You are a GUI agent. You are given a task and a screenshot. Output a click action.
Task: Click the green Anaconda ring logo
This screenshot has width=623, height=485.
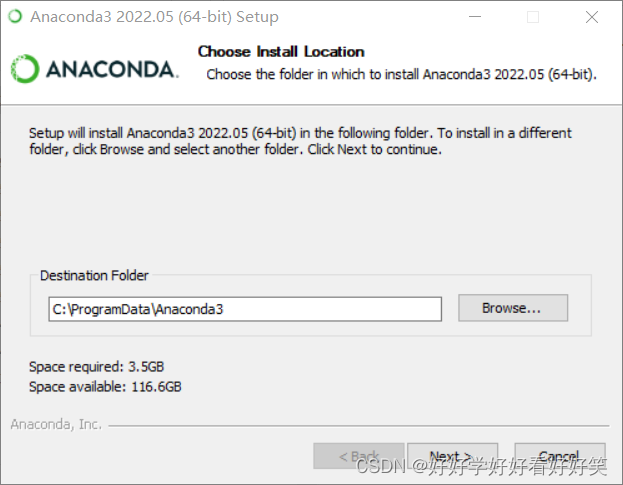click(25, 69)
